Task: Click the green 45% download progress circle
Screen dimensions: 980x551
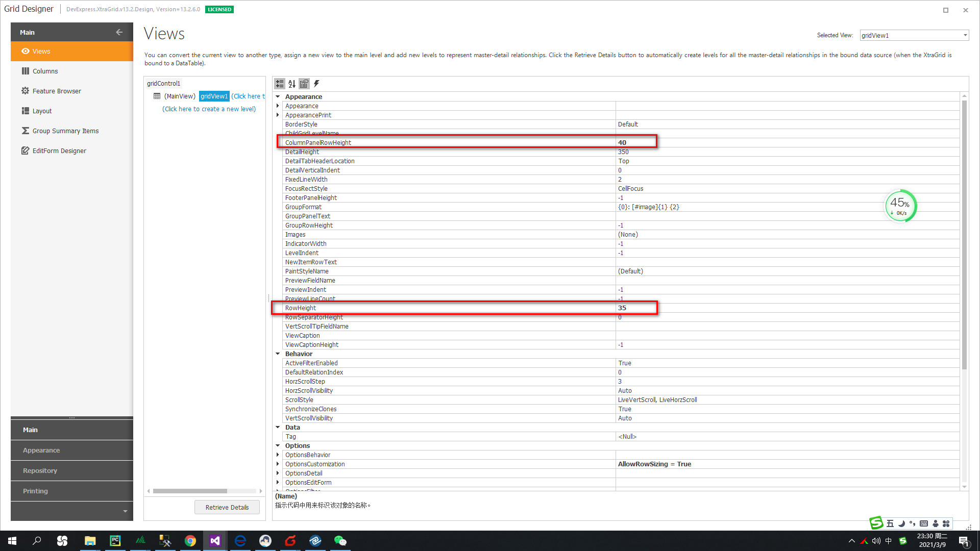Action: pos(900,206)
